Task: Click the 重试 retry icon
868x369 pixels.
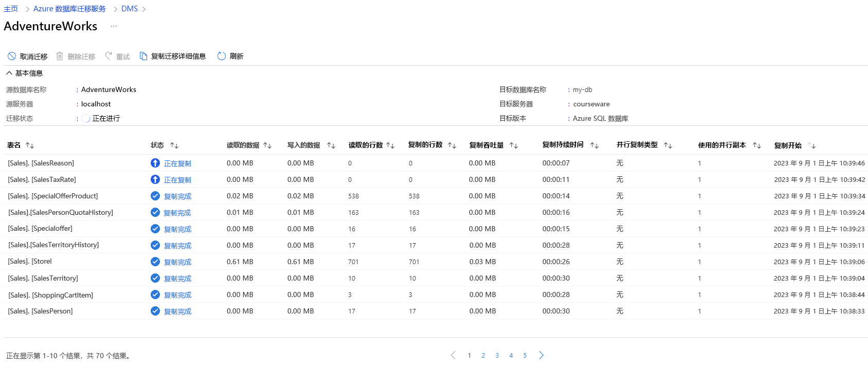Action: point(109,56)
